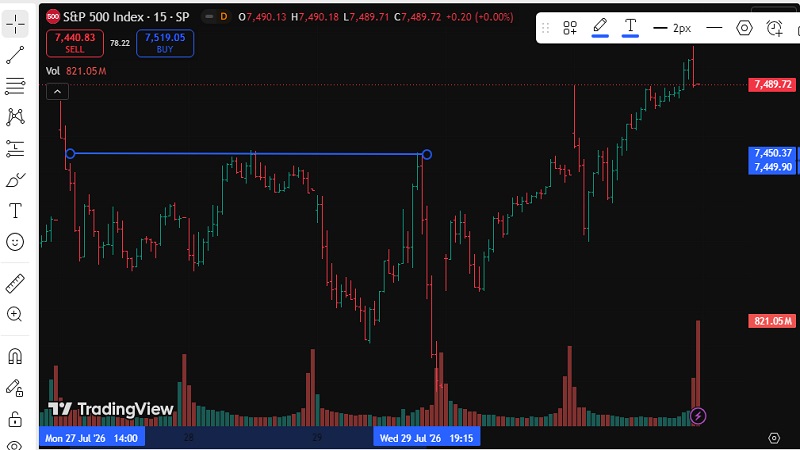Activate the zoom in tool

point(15,314)
